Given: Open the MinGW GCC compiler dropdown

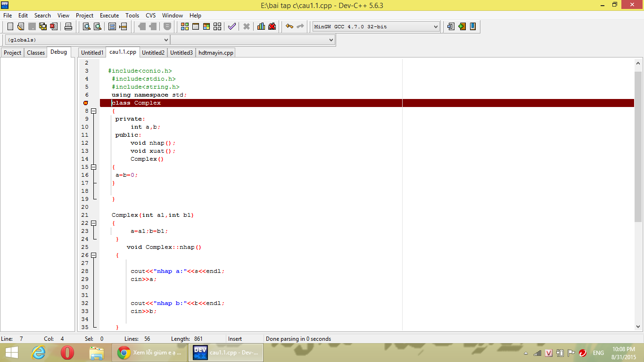Looking at the screenshot, I should pos(436,27).
